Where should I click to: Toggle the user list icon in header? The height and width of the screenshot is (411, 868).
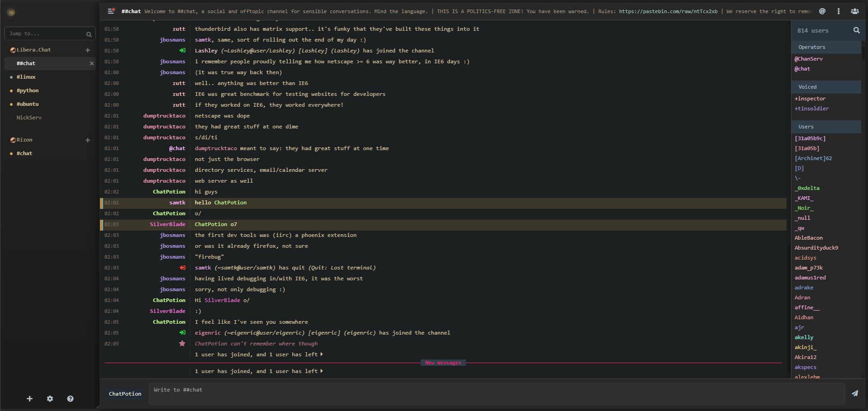(855, 11)
